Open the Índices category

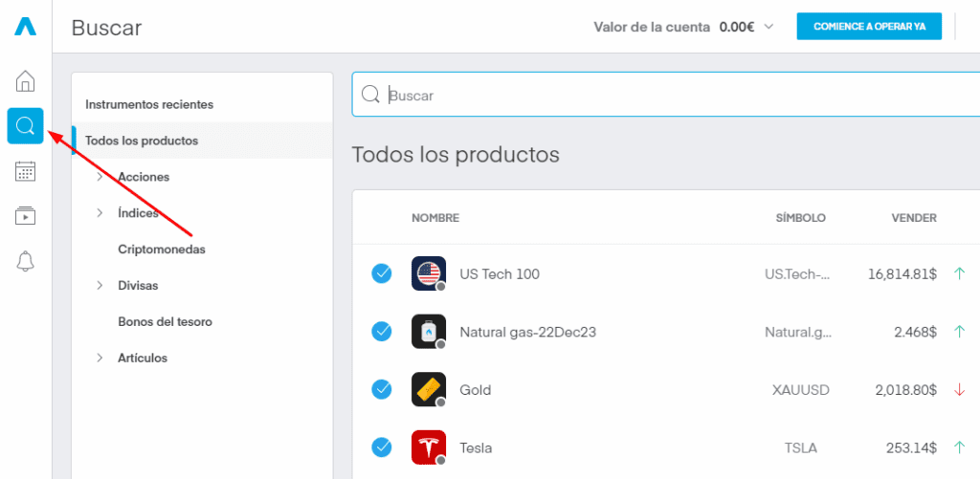(138, 213)
